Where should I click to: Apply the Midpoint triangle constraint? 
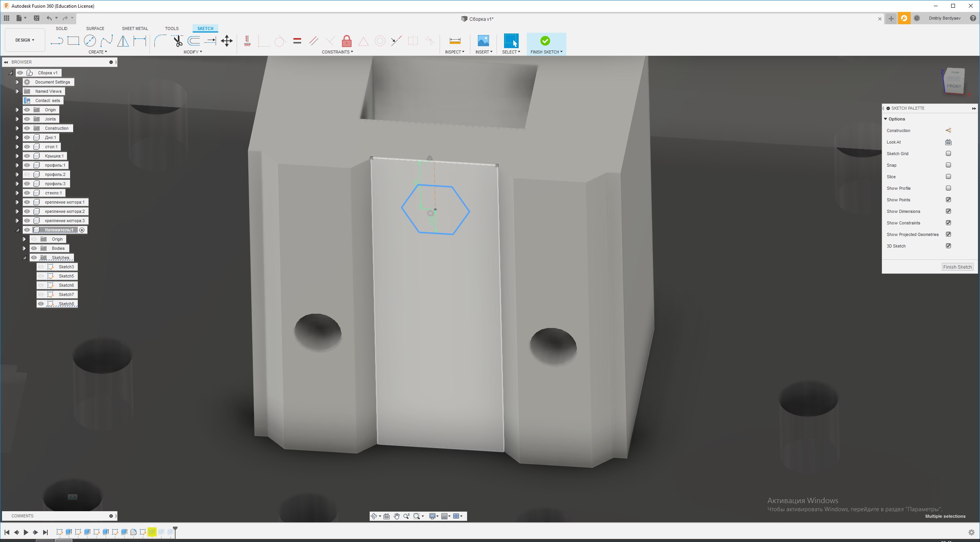363,41
